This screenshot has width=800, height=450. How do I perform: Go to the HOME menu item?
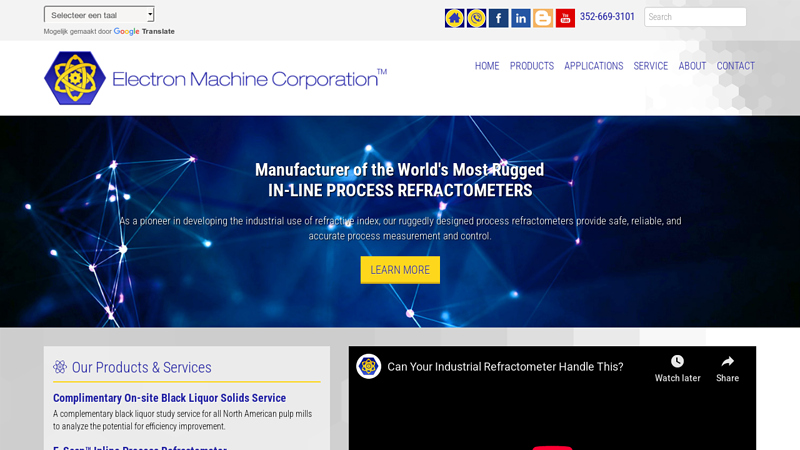point(487,66)
